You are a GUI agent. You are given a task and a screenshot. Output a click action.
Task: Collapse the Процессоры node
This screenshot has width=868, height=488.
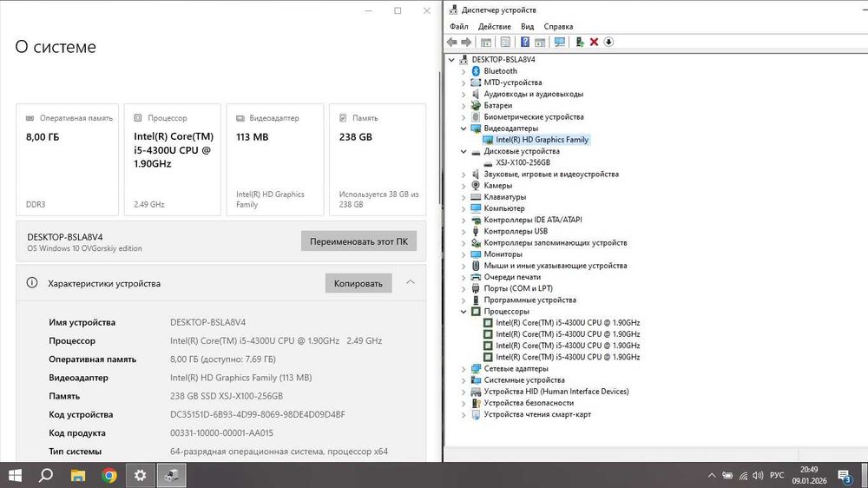point(464,312)
